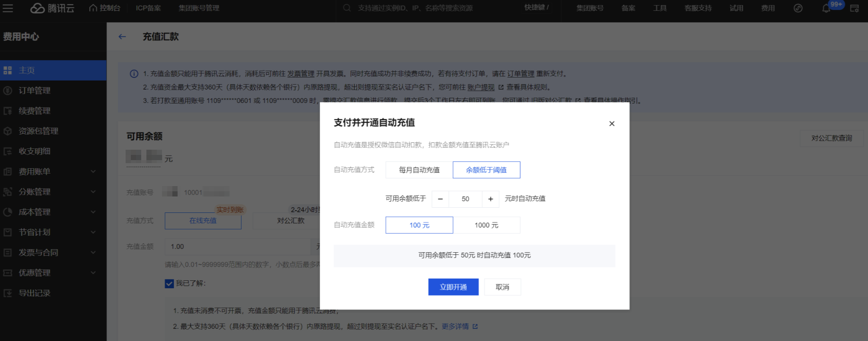Viewport: 868px width, 341px height.
Task: Click the 导出记录 sidebar icon
Action: click(7, 293)
